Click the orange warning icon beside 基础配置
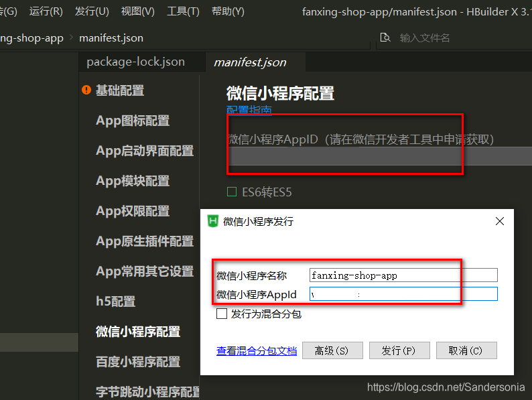Viewport: 532px width, 400px height. [86, 90]
